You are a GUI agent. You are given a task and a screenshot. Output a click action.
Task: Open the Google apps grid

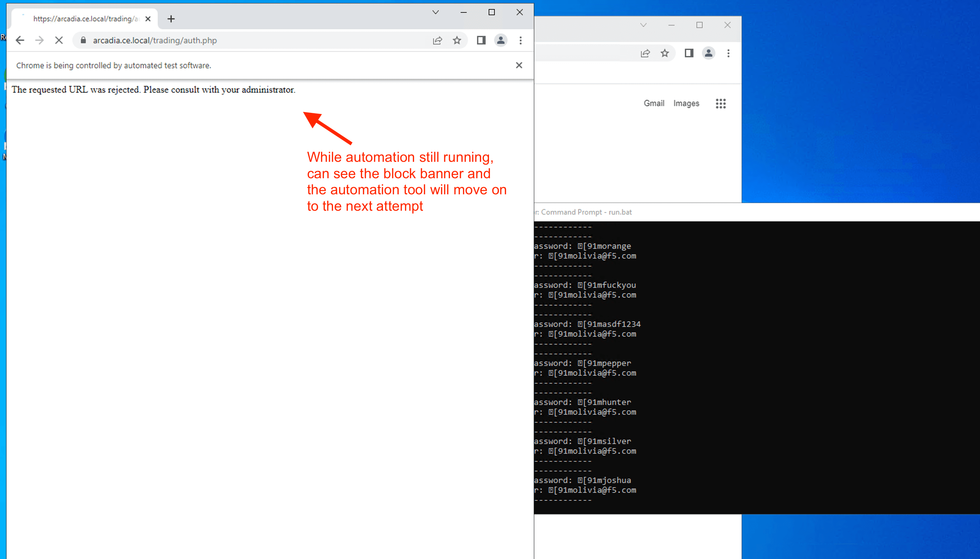tap(720, 103)
